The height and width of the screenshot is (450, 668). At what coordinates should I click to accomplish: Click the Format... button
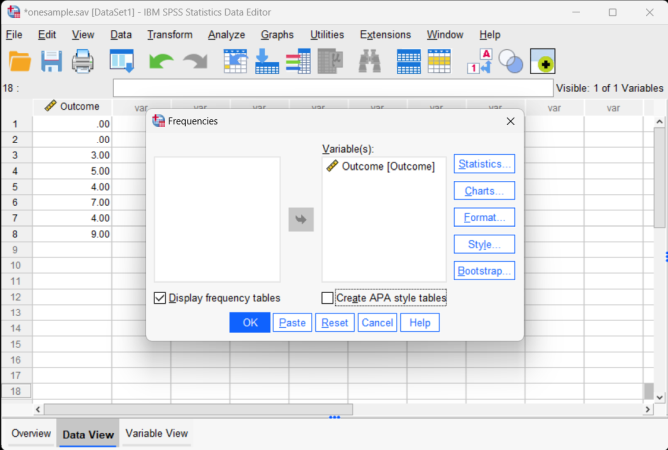coord(484,218)
